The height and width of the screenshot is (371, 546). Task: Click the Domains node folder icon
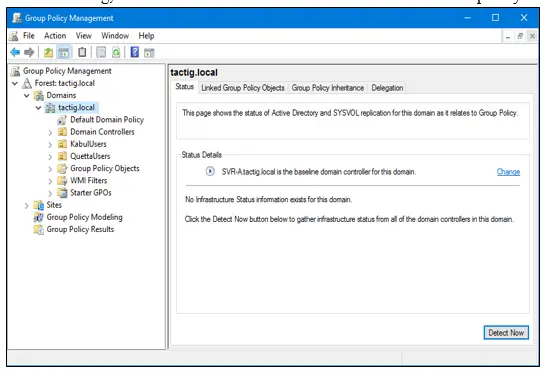(39, 95)
